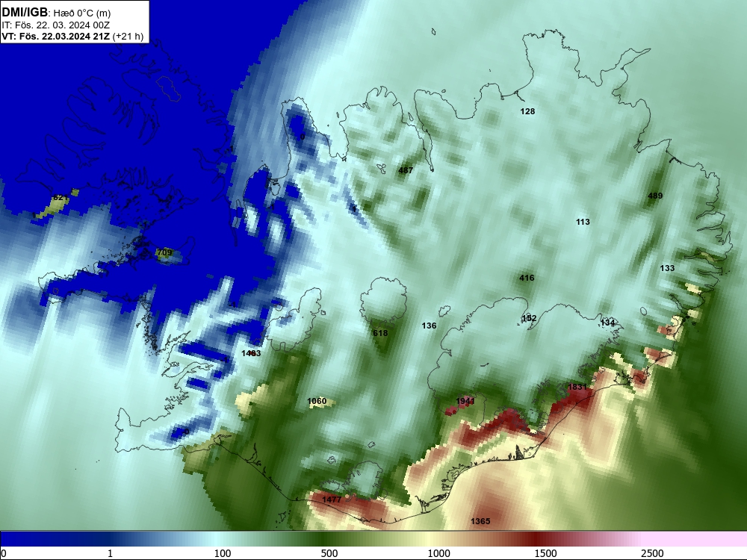Click the 'VT: Fös. 22.03.2024 21Z' line
The height and width of the screenshot is (560, 747).
pos(56,37)
